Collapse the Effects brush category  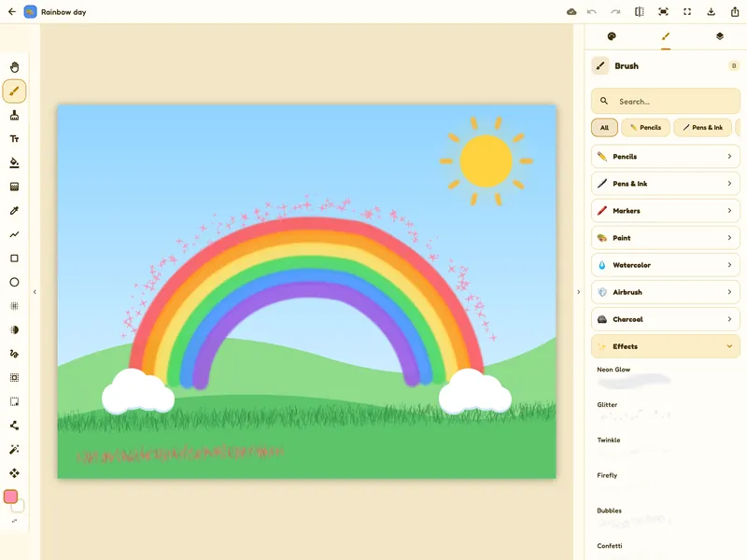[x=666, y=346]
